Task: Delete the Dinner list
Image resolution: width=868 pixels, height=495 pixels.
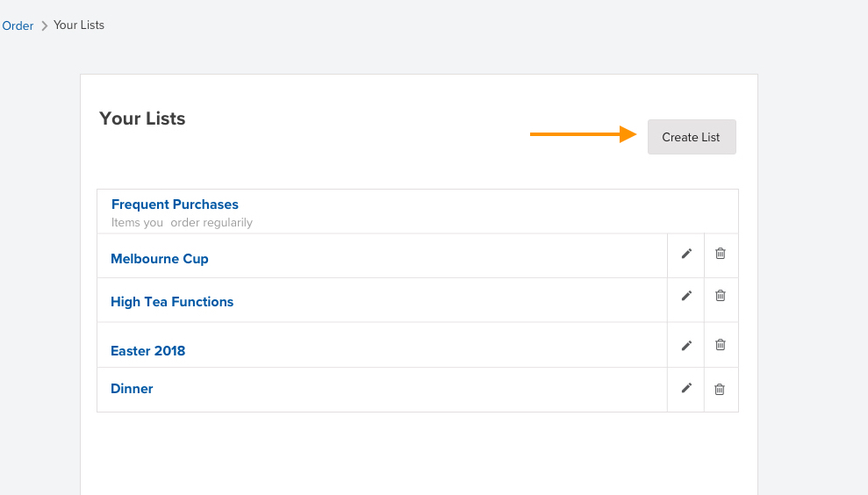Action: coord(720,389)
